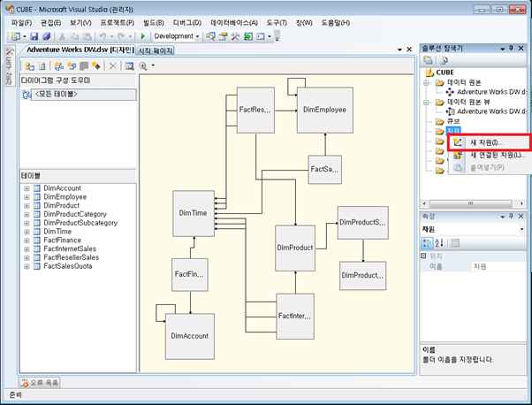This screenshot has width=532, height=405.
Task: Click the Delete X icon in DSV toolbar
Action: pos(113,65)
